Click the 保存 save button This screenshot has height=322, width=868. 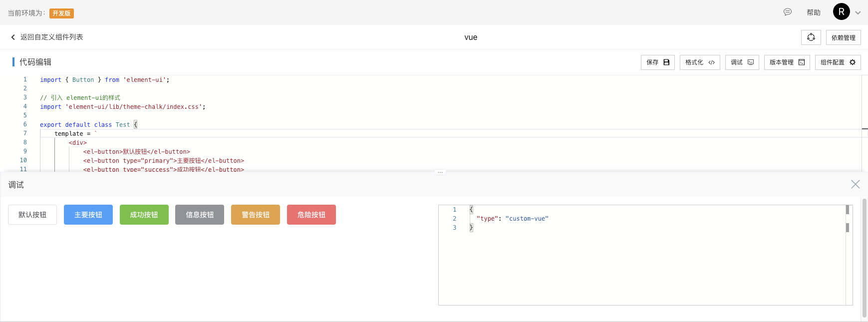click(658, 62)
